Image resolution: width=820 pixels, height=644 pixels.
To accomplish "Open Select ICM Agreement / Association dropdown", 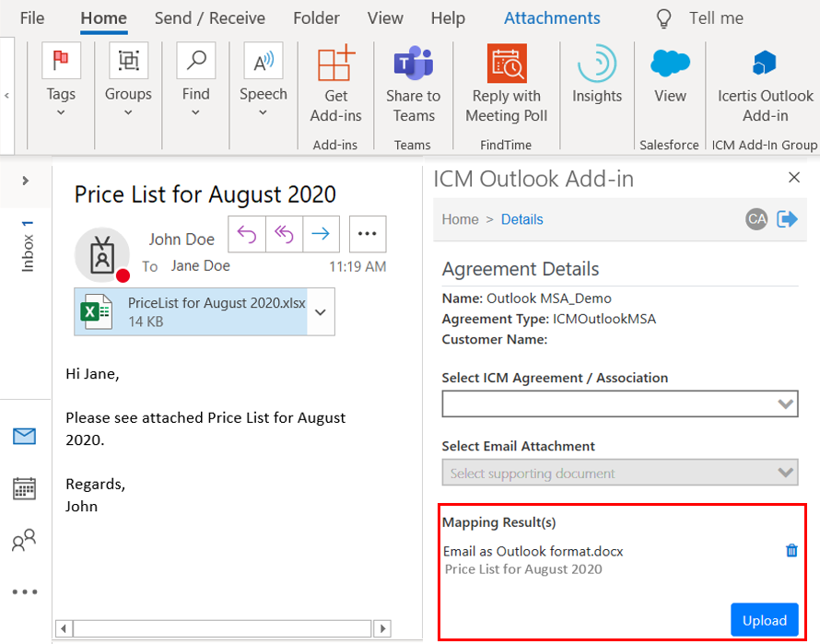I will click(x=619, y=404).
